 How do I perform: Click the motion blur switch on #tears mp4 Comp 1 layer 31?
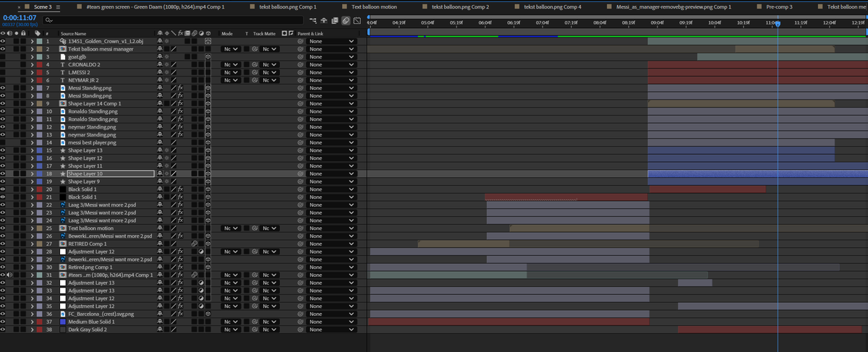pos(194,275)
